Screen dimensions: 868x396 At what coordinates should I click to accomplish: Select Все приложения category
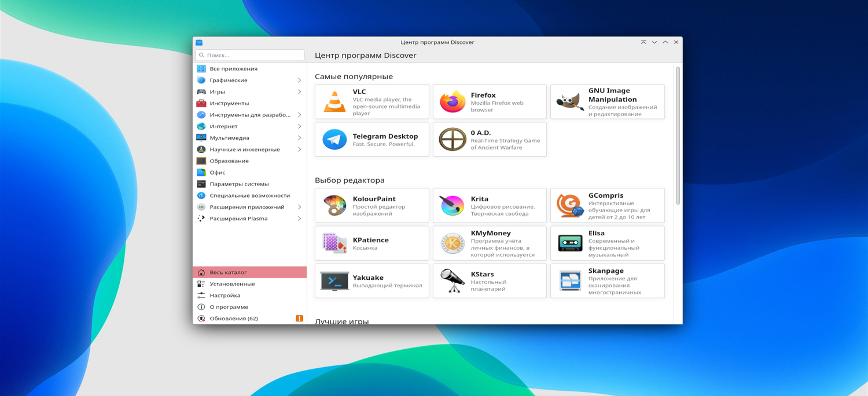pos(250,69)
